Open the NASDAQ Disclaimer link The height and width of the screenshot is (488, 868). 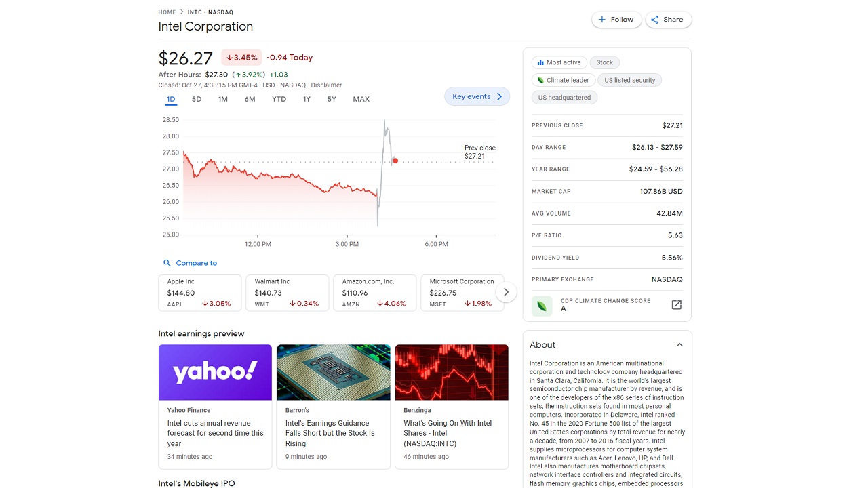coord(327,85)
